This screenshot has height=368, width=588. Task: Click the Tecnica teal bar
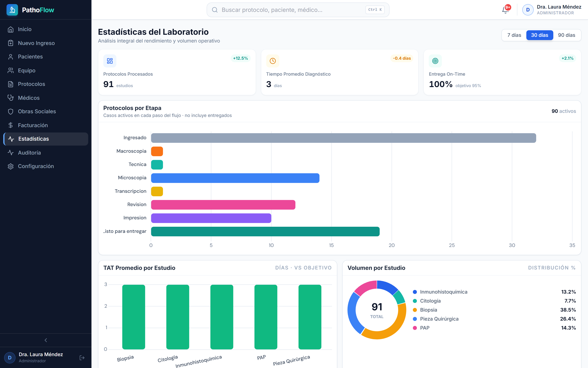click(x=157, y=165)
